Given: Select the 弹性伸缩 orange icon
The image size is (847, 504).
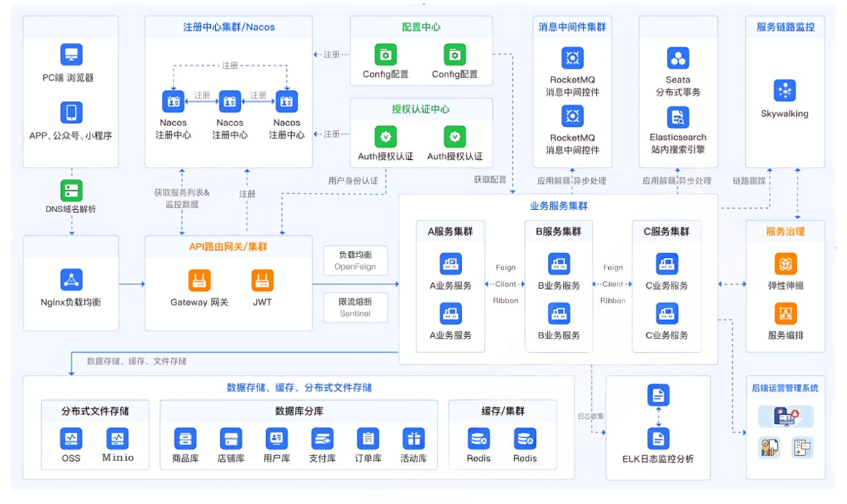Looking at the screenshot, I should tap(785, 263).
